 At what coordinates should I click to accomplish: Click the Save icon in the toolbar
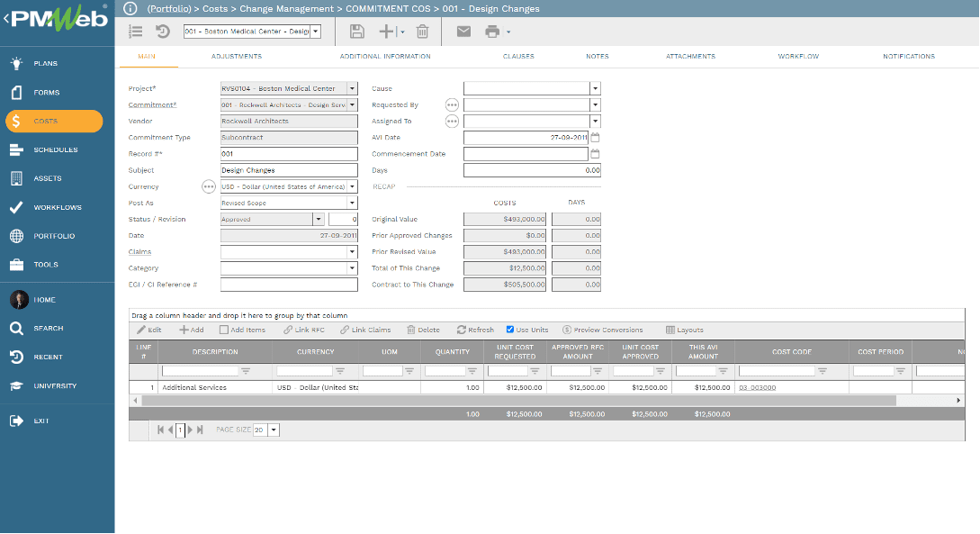[x=357, y=31]
